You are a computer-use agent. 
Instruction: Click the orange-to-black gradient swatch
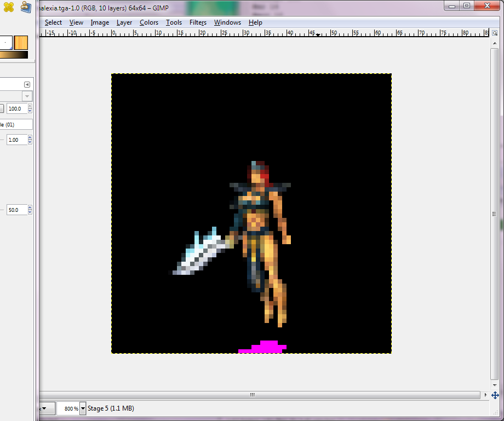coord(14,55)
